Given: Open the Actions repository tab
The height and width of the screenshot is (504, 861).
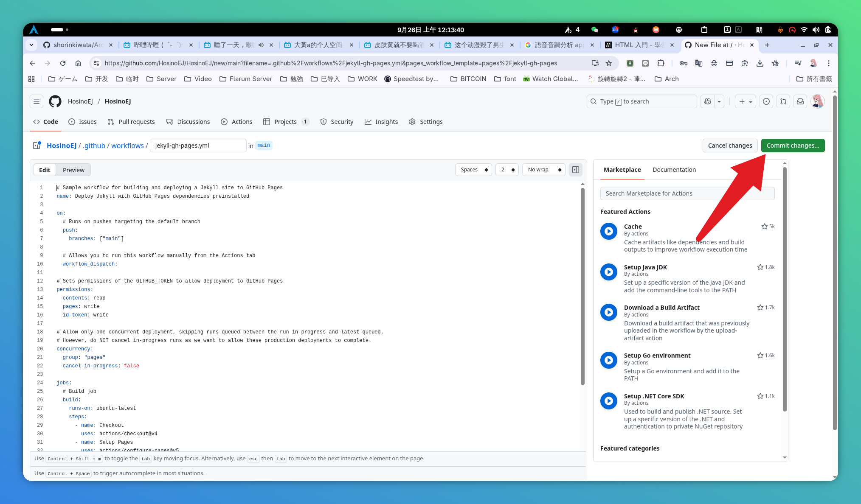Looking at the screenshot, I should tap(236, 122).
